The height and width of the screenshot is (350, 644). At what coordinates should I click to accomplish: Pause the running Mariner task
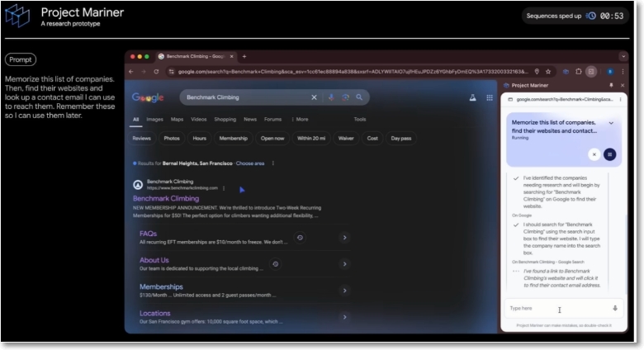(610, 154)
